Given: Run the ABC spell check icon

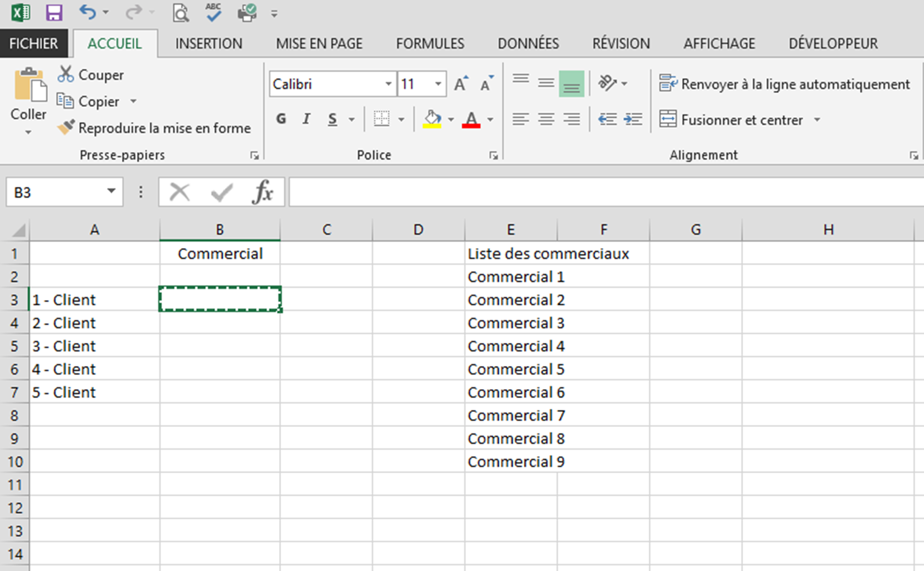Looking at the screenshot, I should tap(213, 13).
